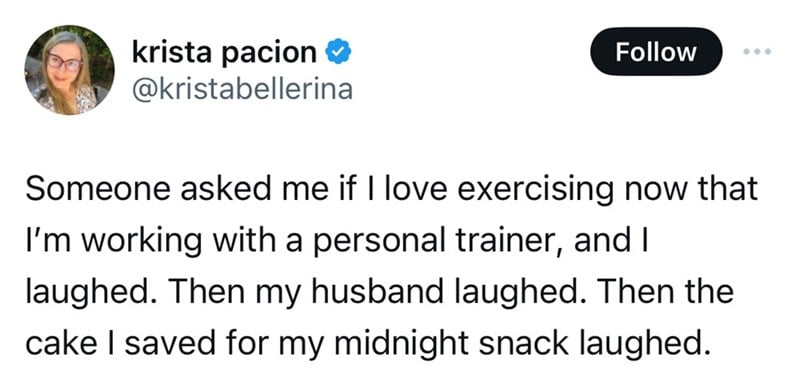Visit the @kristabellerina handle link
The width and height of the screenshot is (800, 387).
coord(242,89)
